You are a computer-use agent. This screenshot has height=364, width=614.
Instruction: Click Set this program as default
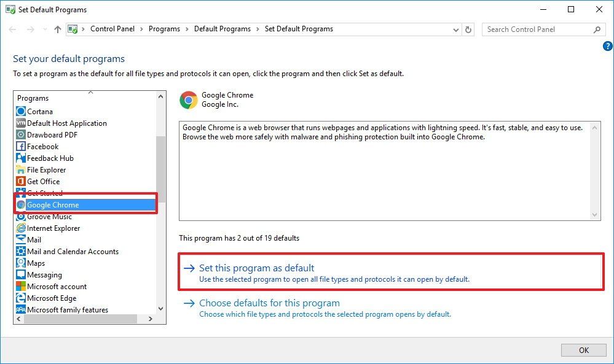tap(258, 268)
